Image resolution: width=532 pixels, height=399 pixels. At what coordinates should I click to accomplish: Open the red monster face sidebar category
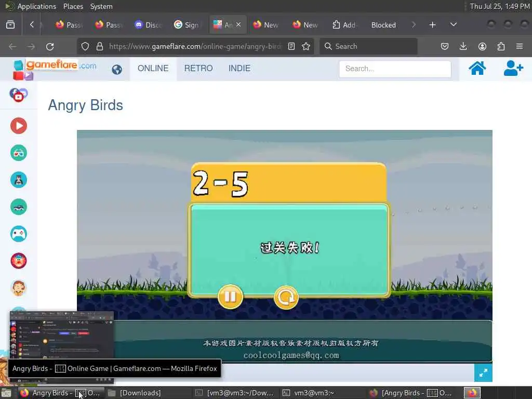[19, 261]
